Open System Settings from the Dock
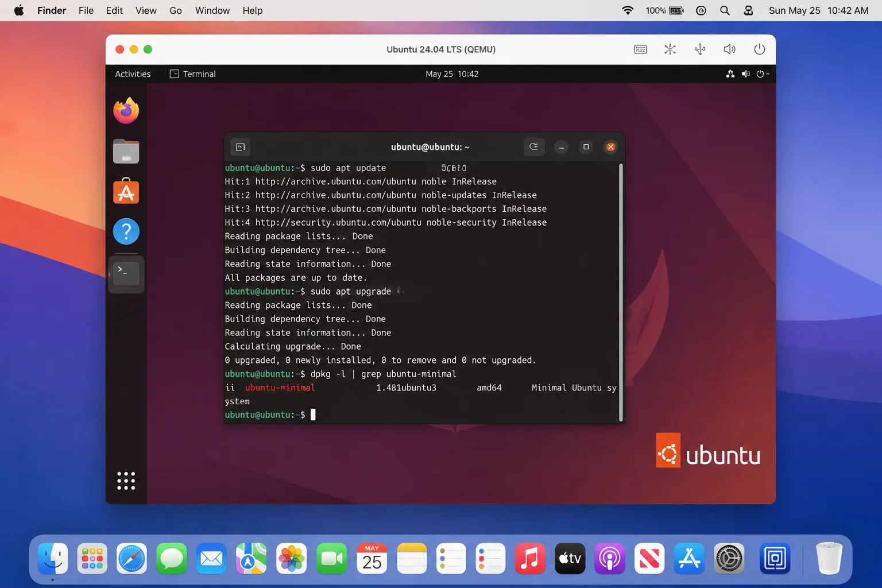 click(729, 558)
